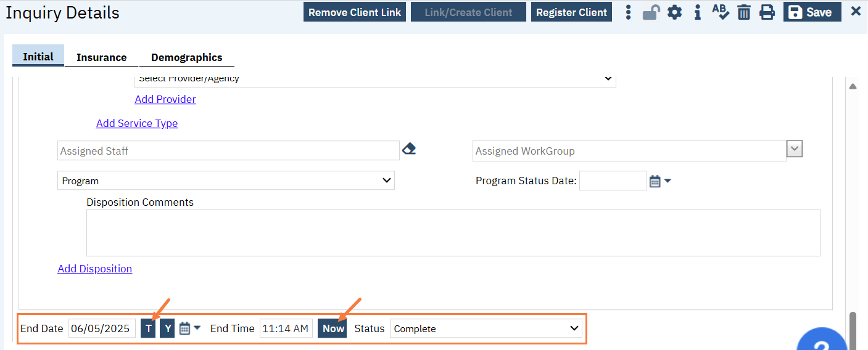
Task: Switch to the Insurance tab
Action: pyautogui.click(x=101, y=57)
